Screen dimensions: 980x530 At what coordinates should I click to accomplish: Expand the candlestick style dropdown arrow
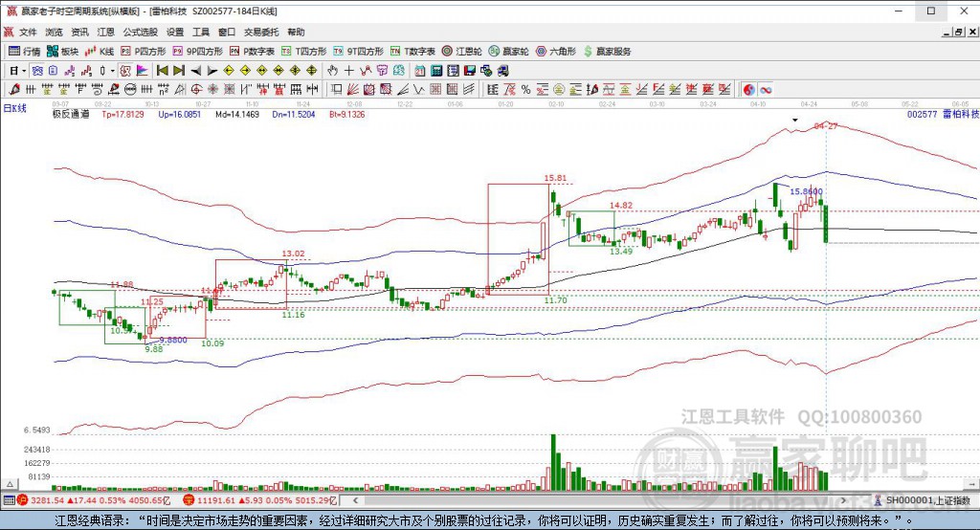click(x=113, y=71)
